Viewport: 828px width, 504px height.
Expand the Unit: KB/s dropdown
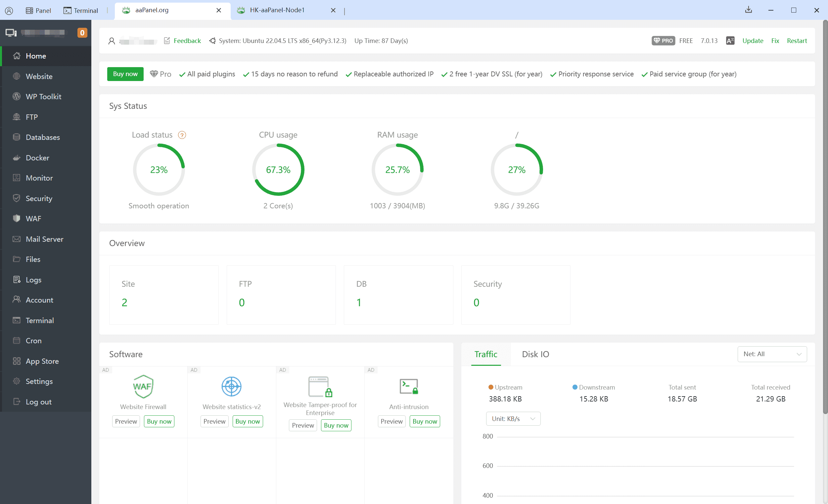513,419
